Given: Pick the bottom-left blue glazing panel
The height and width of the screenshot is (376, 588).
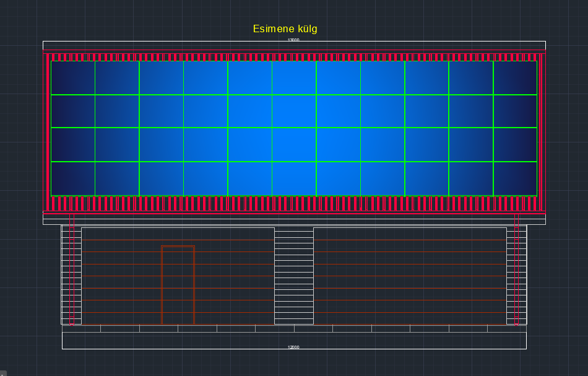Looking at the screenshot, I should coord(73,178).
